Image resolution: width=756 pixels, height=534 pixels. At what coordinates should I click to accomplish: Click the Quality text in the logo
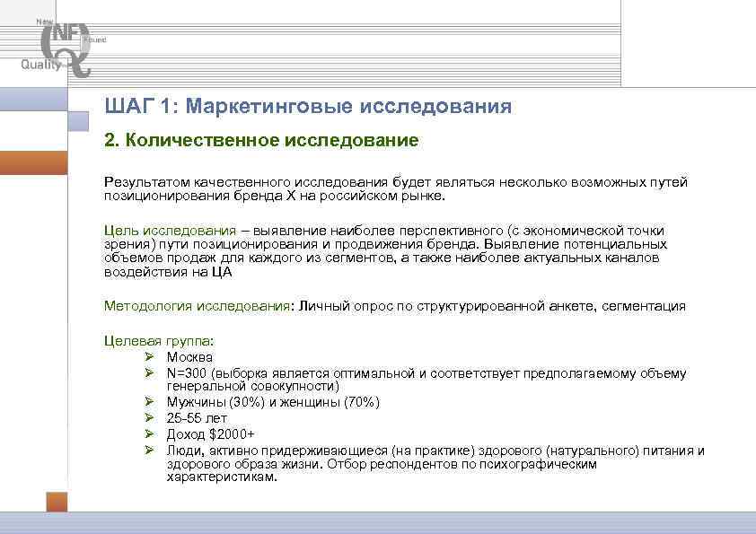tap(40, 64)
